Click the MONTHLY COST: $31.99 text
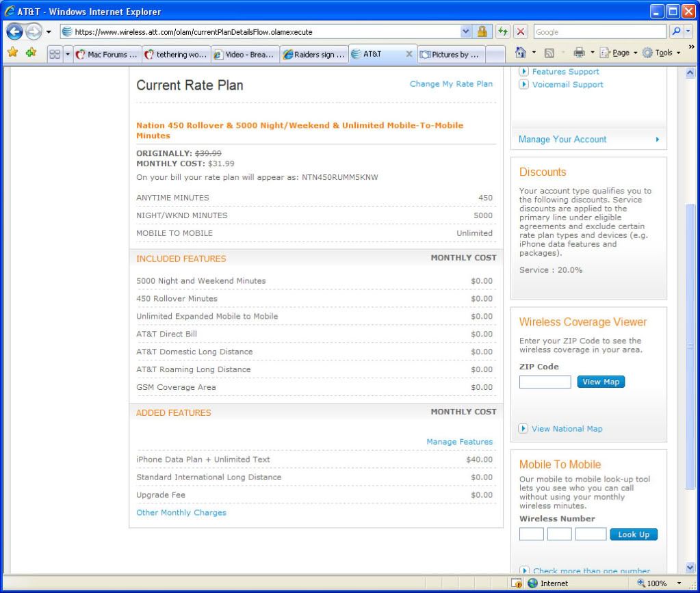The image size is (700, 593). click(185, 163)
